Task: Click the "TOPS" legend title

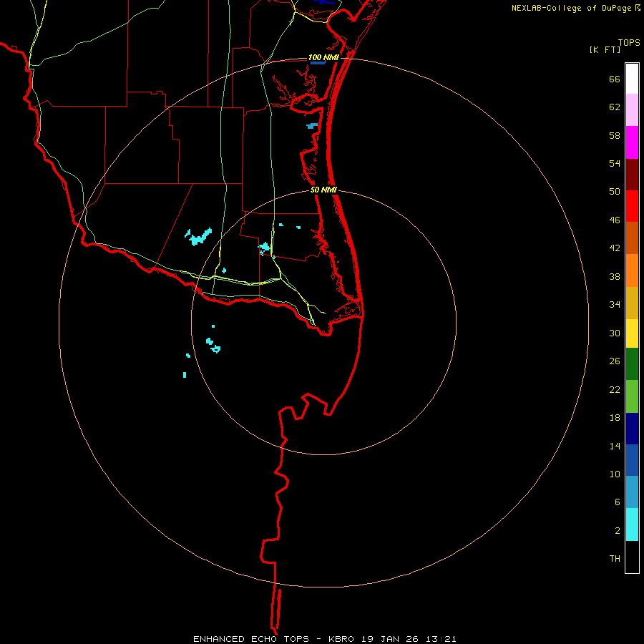Action: point(629,42)
